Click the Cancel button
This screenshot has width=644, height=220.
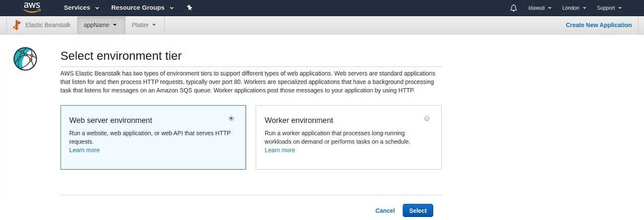[x=385, y=210]
